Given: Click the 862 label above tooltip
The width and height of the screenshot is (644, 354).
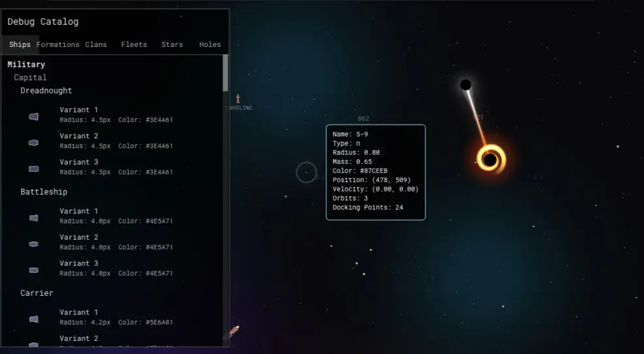Looking at the screenshot, I should click(363, 119).
